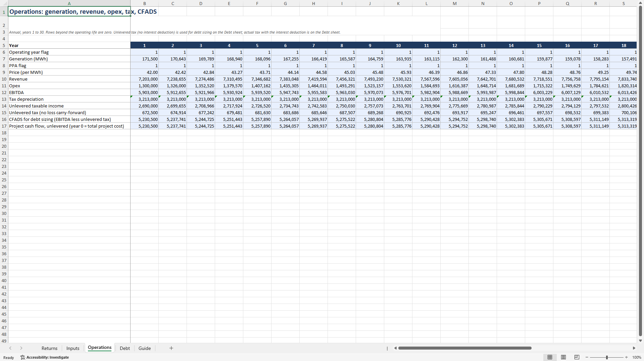Select the Operations sheet tab
This screenshot has height=361, width=644.
pyautogui.click(x=100, y=348)
